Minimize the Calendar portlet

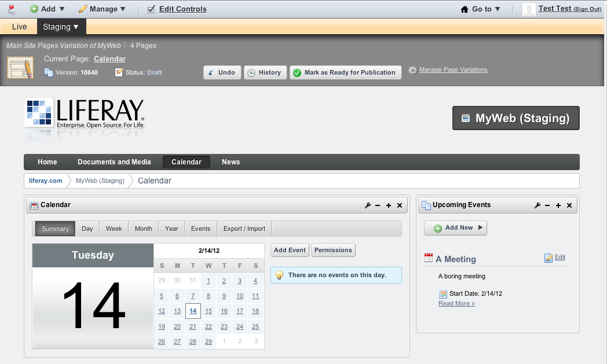click(x=378, y=205)
